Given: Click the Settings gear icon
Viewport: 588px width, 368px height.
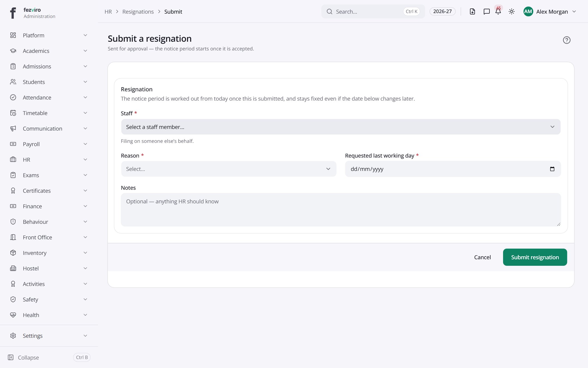Looking at the screenshot, I should tap(13, 336).
